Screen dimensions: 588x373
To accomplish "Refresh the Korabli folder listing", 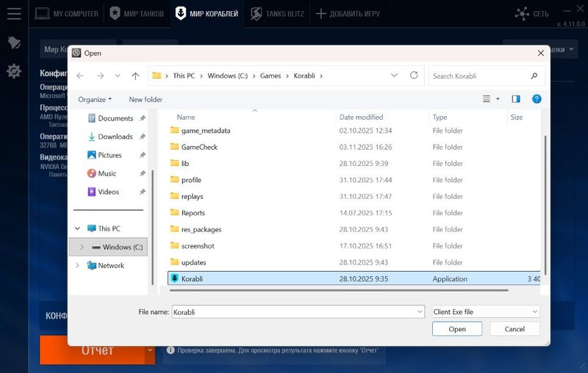I will point(414,76).
